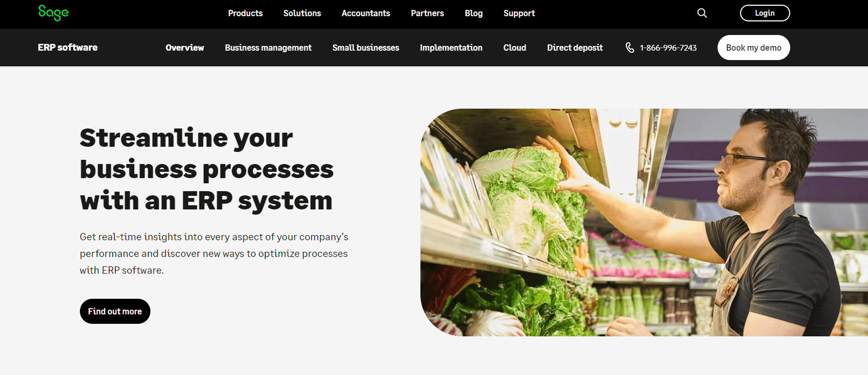Screen dimensions: 868x375
Task: Switch to the Business management tab
Action: click(268, 48)
